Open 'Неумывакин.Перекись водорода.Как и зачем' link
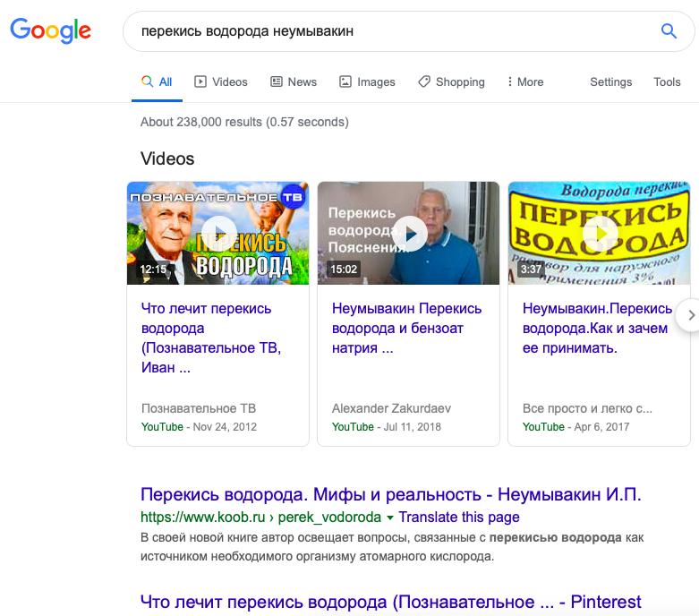This screenshot has width=699, height=616. pyautogui.click(x=597, y=328)
